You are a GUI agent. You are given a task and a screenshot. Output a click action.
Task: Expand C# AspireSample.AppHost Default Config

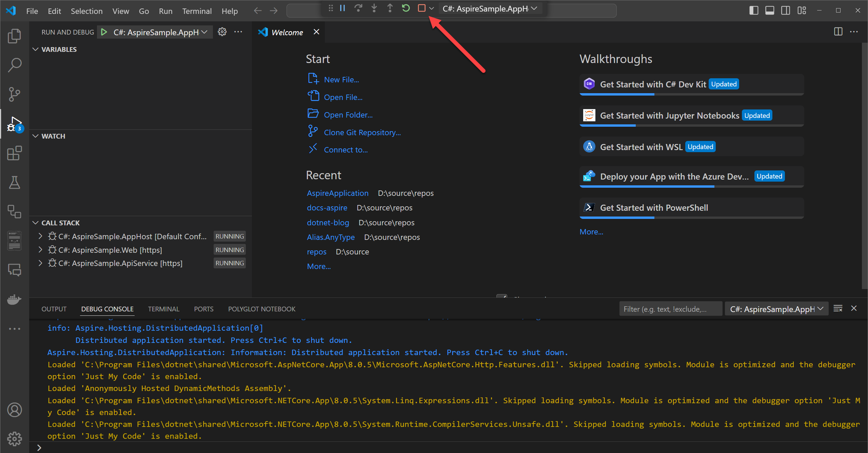[x=38, y=236]
